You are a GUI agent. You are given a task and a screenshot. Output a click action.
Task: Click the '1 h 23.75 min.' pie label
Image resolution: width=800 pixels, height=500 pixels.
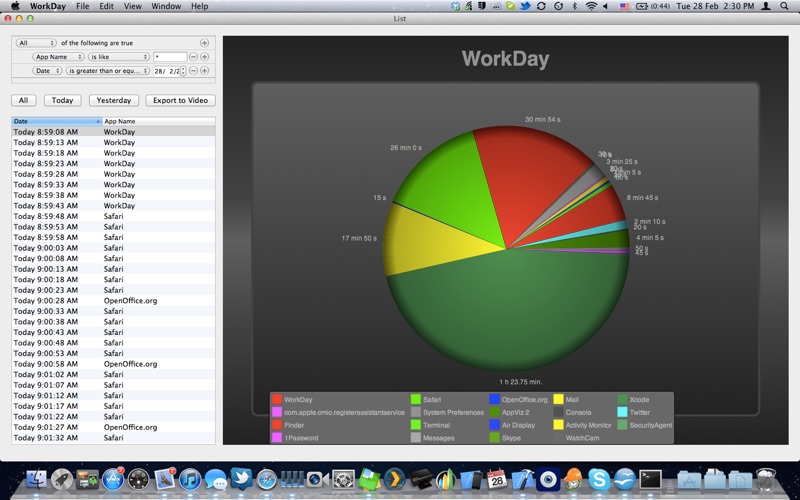tap(520, 382)
